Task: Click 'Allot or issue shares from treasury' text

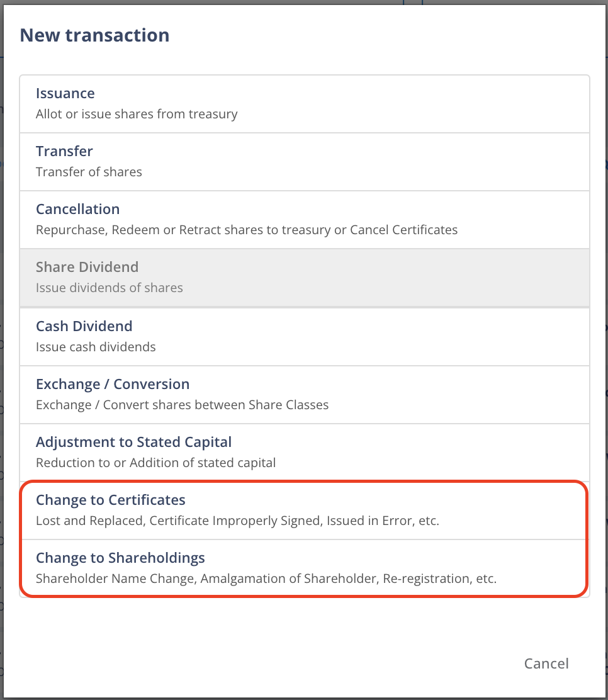Action: coord(137,115)
